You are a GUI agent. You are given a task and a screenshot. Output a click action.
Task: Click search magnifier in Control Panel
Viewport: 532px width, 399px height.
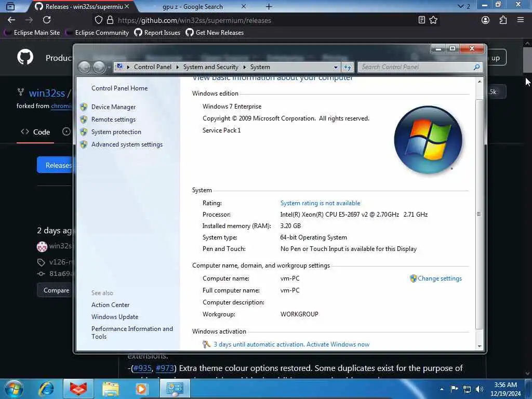pos(477,67)
